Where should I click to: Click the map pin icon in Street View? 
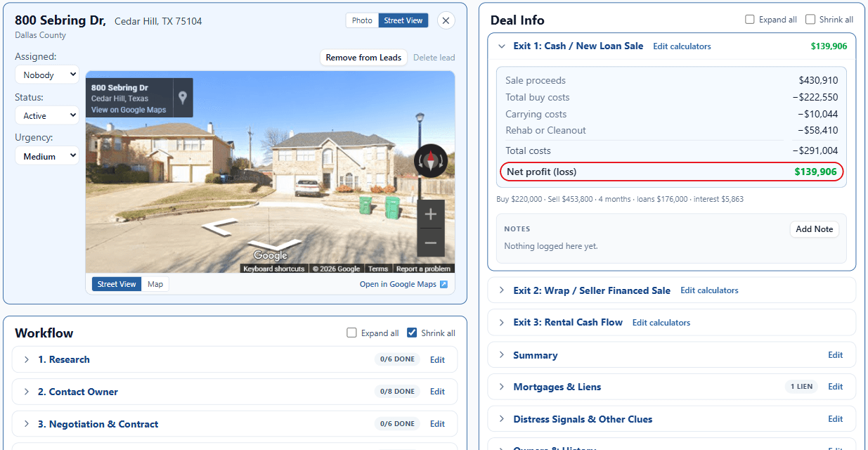pos(183,98)
